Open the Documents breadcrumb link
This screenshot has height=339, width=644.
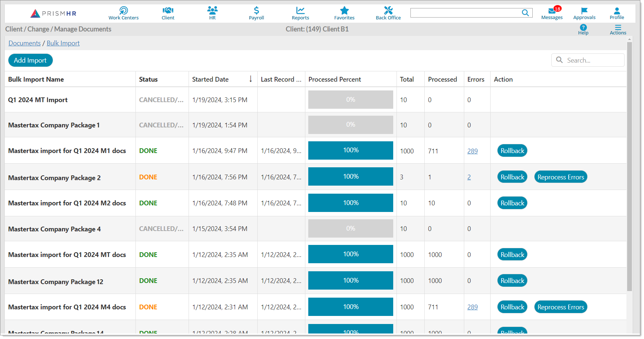coord(25,43)
